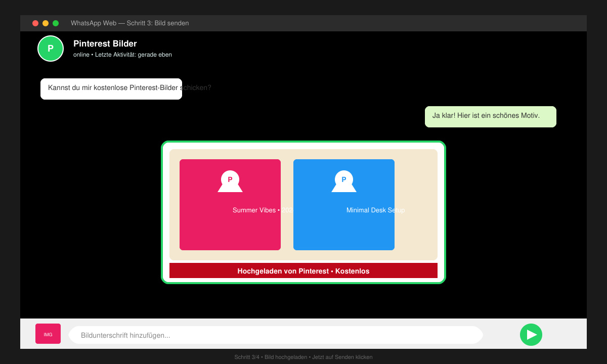Click the Schritt 3/4 status text

click(x=303, y=357)
